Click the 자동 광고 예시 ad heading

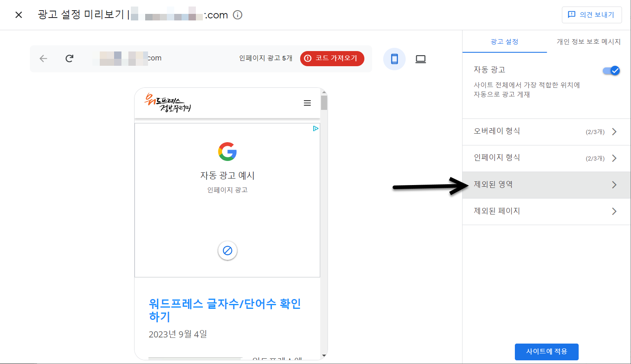click(x=227, y=175)
